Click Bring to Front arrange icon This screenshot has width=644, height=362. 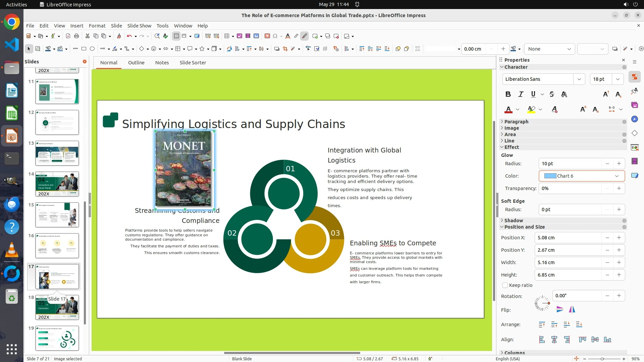[542, 324]
